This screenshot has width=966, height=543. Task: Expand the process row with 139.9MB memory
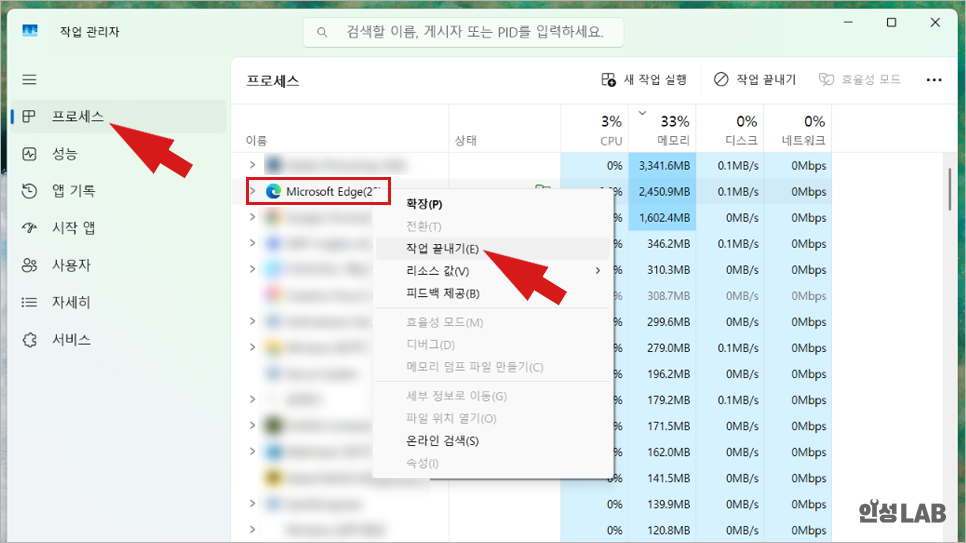click(x=253, y=504)
